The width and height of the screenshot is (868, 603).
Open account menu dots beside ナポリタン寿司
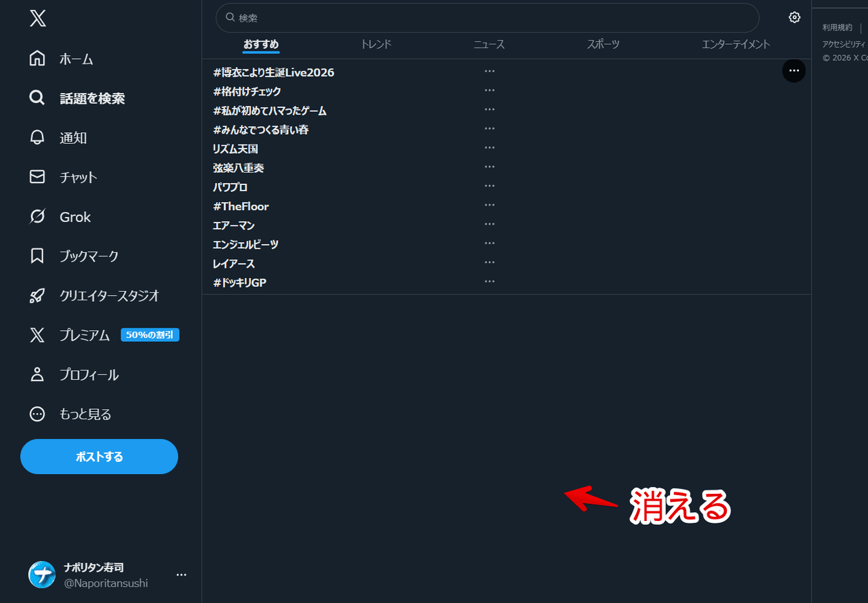coord(181,575)
